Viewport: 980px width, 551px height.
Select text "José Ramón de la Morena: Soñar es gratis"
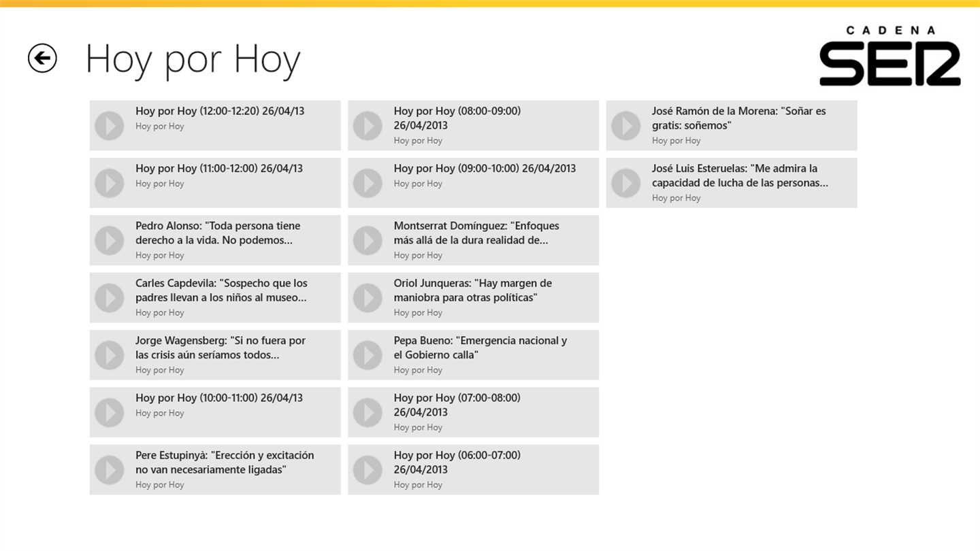point(739,118)
